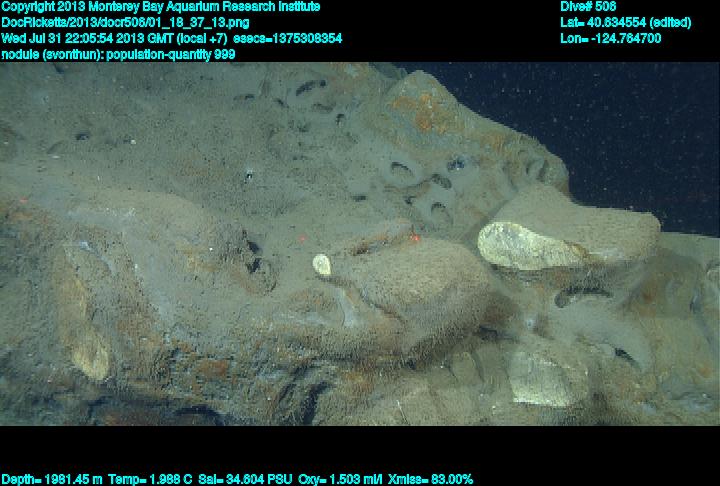The image size is (720, 486).
Task: Select the file path DocRicketts/2013/docr508/01_18_37_13.png
Action: point(125,23)
